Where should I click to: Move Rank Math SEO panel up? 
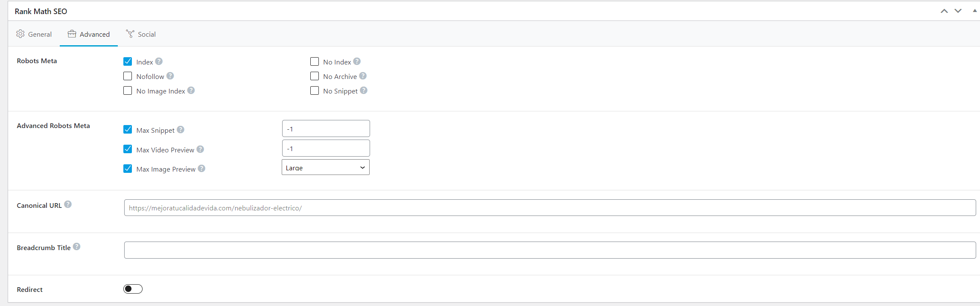pos(944,11)
